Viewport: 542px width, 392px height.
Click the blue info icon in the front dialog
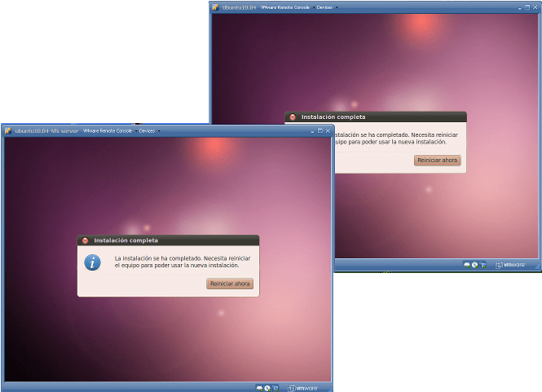tap(92, 262)
